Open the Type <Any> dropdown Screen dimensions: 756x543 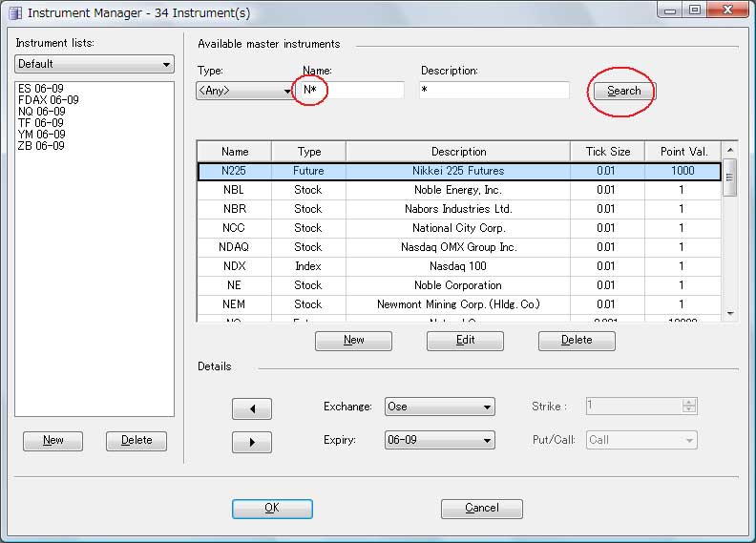(245, 91)
